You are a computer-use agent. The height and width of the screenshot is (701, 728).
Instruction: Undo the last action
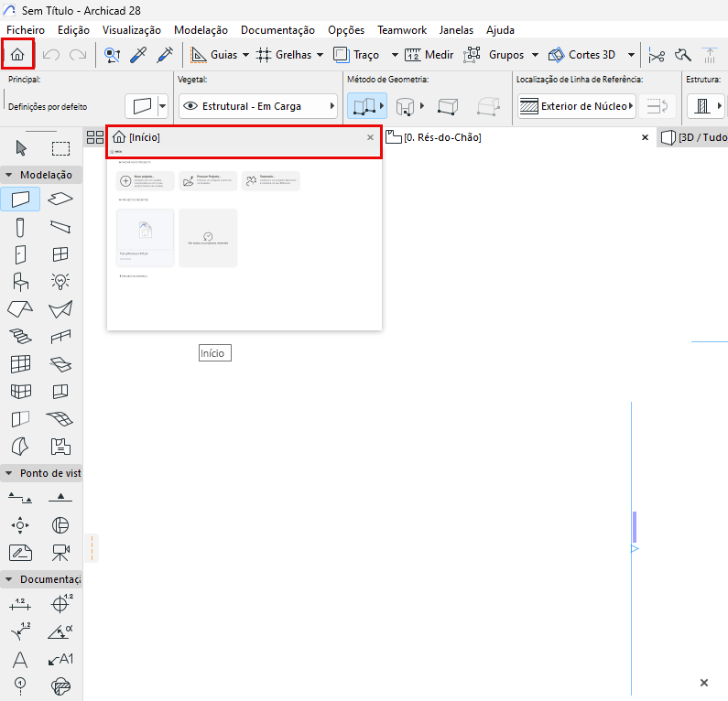[x=50, y=55]
